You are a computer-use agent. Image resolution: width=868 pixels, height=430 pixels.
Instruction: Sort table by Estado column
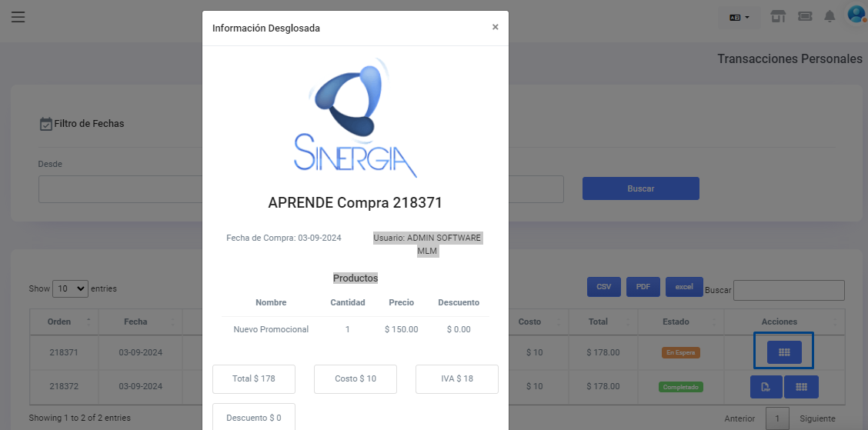pyautogui.click(x=675, y=322)
